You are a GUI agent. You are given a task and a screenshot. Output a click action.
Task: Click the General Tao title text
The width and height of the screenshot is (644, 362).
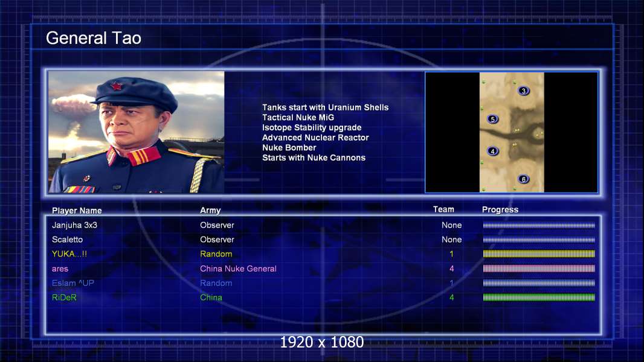click(94, 38)
